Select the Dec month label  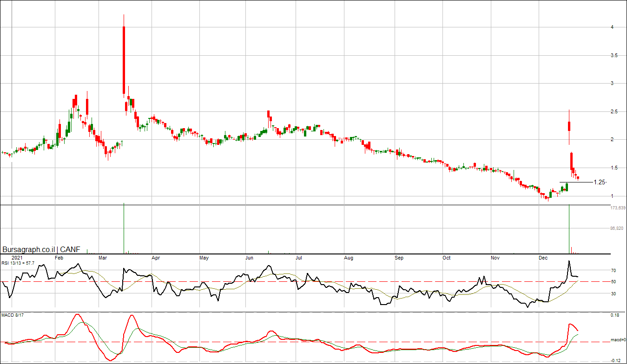pyautogui.click(x=543, y=257)
